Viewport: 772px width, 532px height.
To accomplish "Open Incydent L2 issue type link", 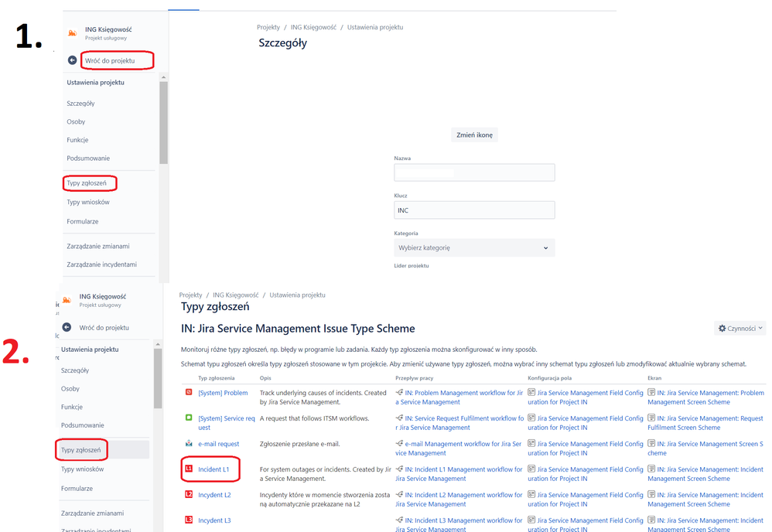I will pos(215,495).
